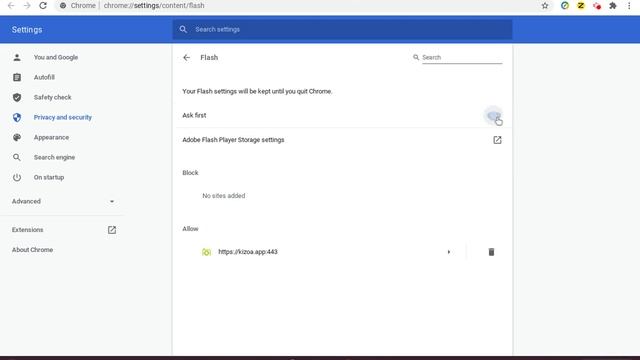Screen dimensions: 640x360
Task: Click the Allow section heading
Action: (190, 229)
